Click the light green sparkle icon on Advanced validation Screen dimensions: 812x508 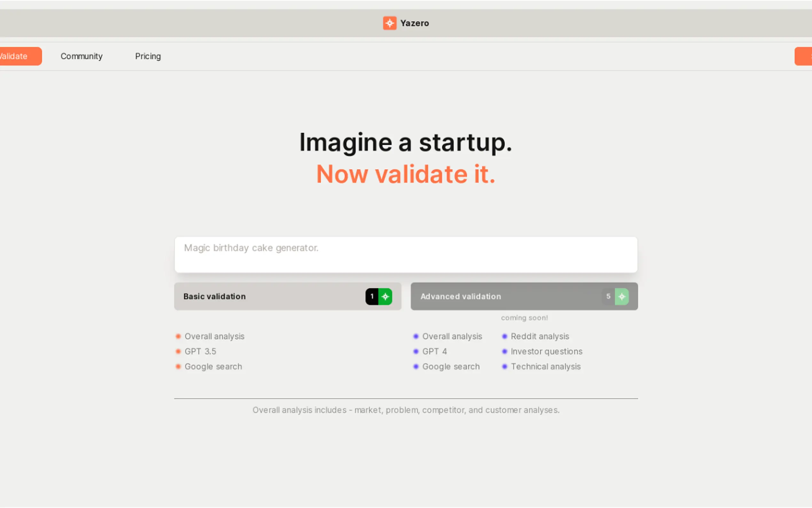click(x=622, y=296)
